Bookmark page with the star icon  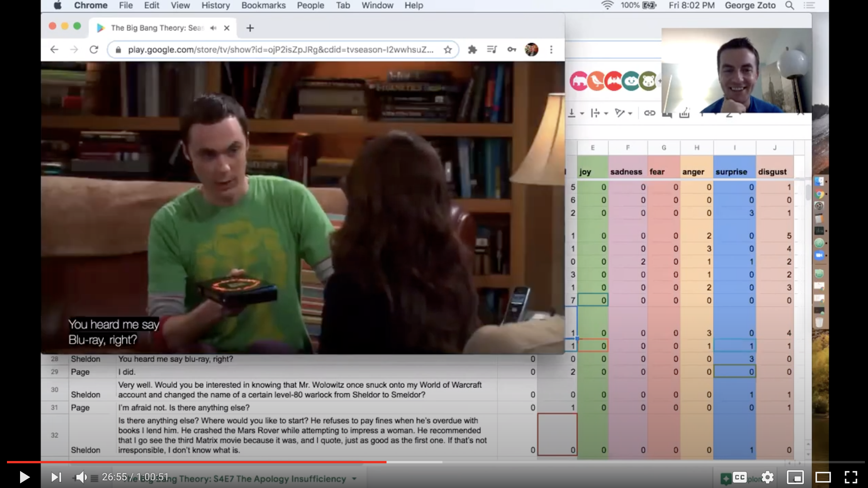pos(448,50)
